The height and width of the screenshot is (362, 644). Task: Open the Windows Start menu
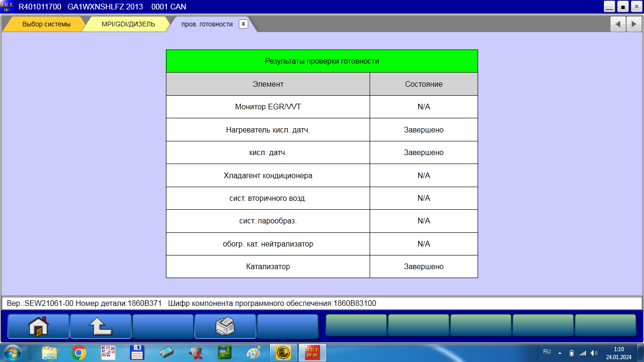[12, 353]
